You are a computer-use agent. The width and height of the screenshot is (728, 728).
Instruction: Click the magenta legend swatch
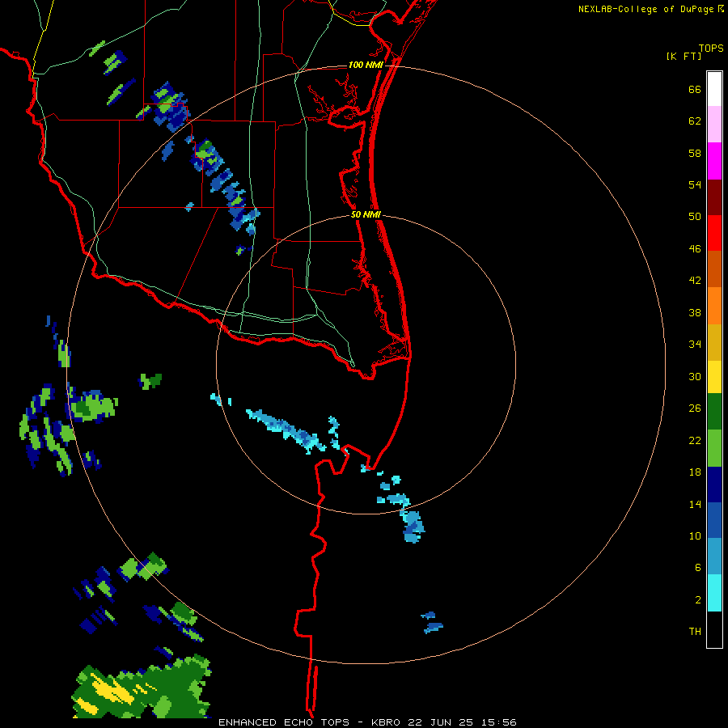[714, 161]
